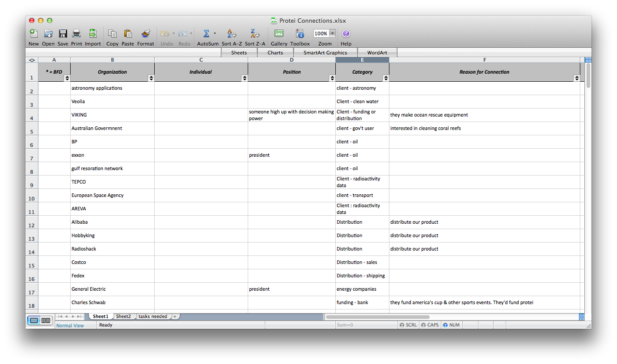Click the Copy toolbar icon

112,33
